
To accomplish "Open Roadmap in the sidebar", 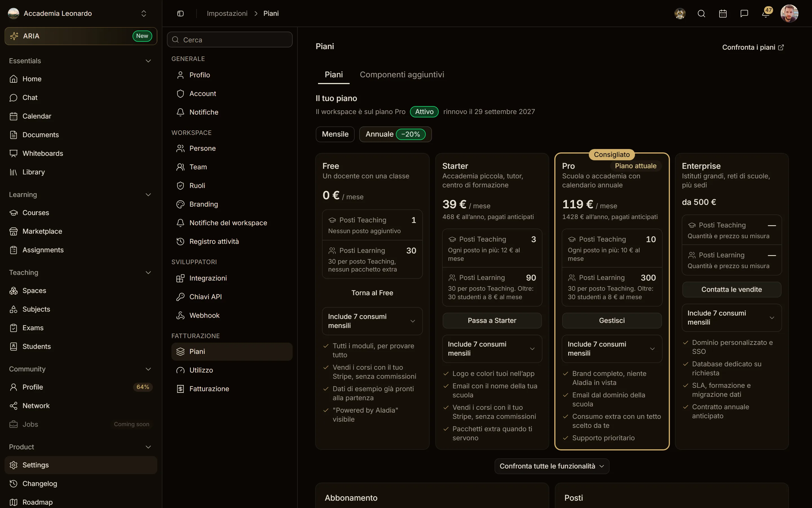I will pyautogui.click(x=81, y=502).
